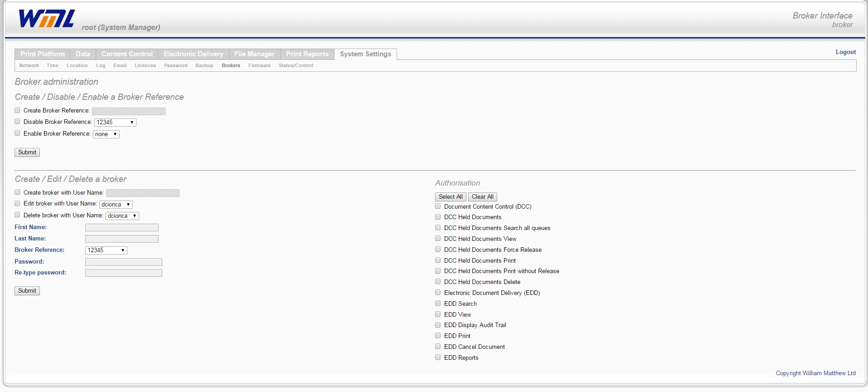Tick the Enable Broker Reference checkbox
This screenshot has width=868, height=392.
(17, 133)
